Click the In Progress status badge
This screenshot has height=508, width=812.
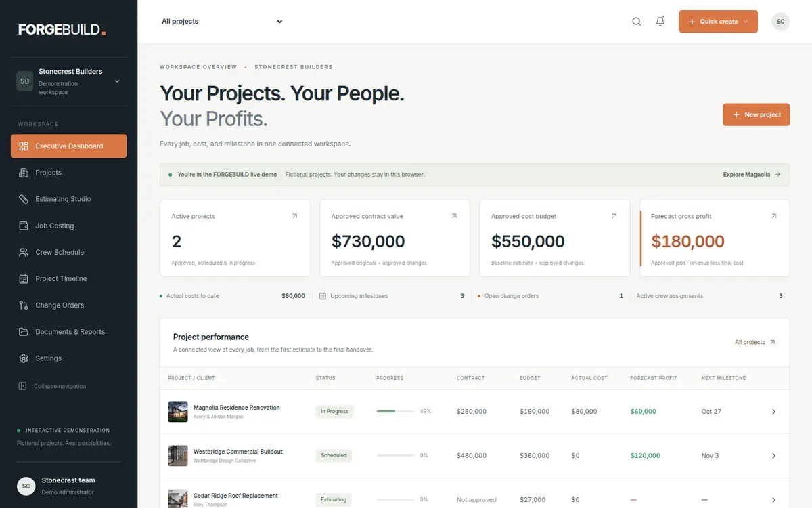tap(334, 412)
